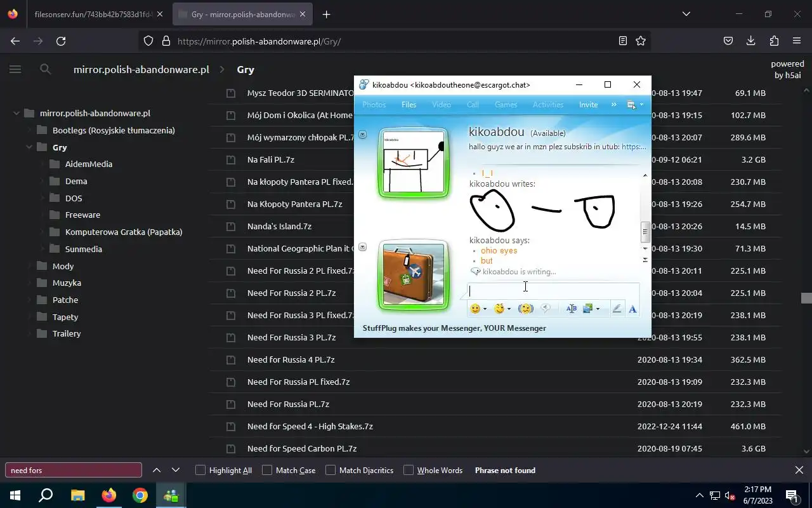Show hidden system tray icons
Image resolution: width=812 pixels, height=508 pixels.
[x=699, y=495]
